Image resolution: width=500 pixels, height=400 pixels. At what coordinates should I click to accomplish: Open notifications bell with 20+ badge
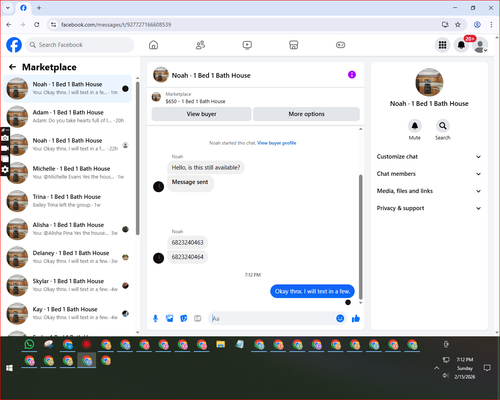461,45
